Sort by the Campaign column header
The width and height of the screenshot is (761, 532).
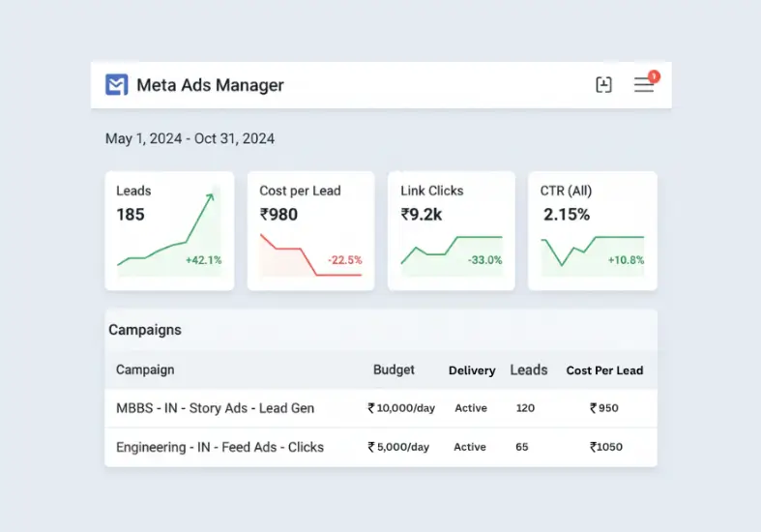pyautogui.click(x=145, y=369)
